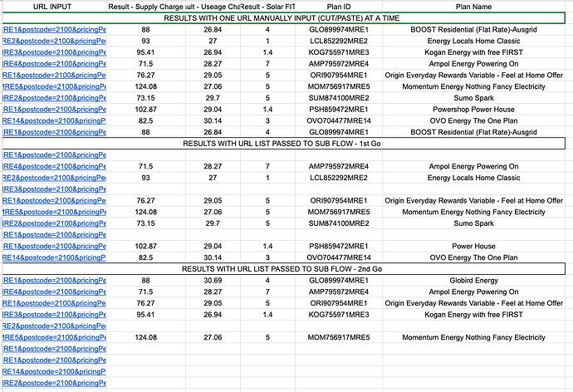Screen dimensions: 573x392
Task: Select the usage charge cell 30.69
Action: click(213, 280)
